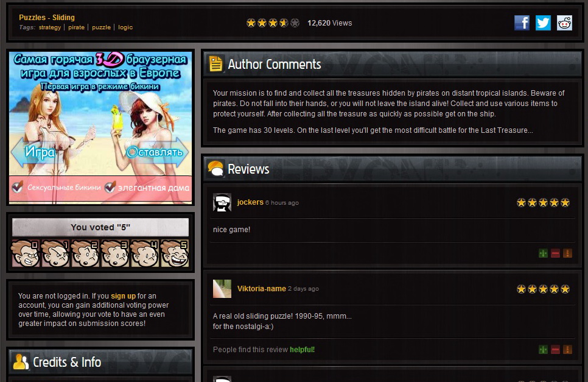This screenshot has height=382, width=588.
Task: Click the You voted "5" banner
Action: [x=100, y=227]
